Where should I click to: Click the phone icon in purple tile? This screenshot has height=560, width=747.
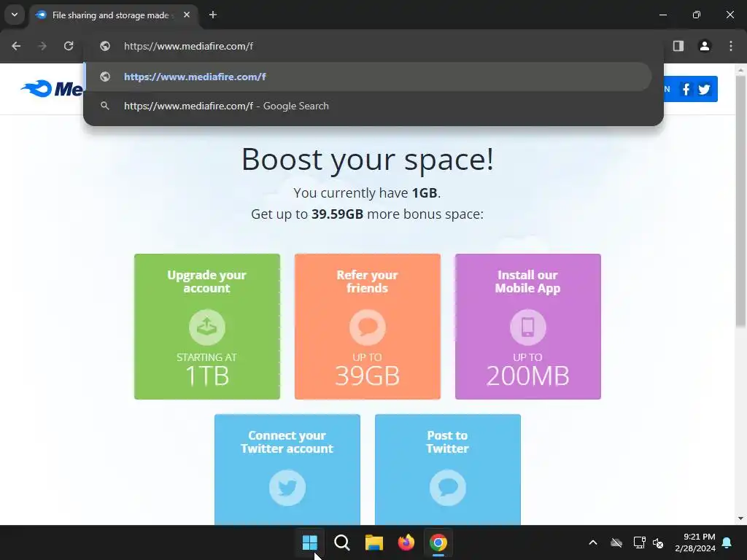[528, 327]
